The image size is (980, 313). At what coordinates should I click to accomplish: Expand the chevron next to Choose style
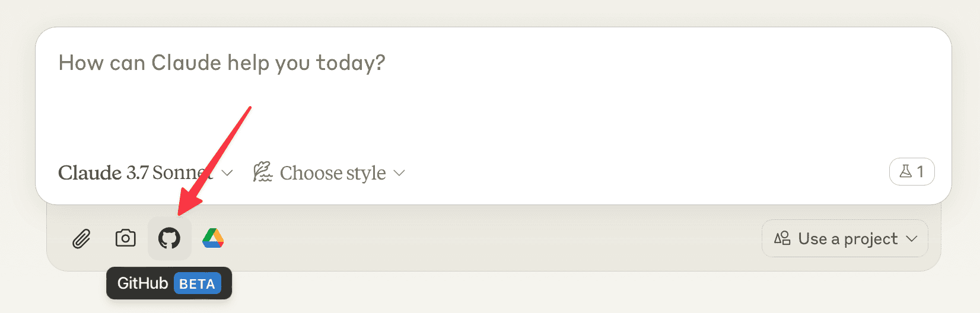(x=399, y=173)
